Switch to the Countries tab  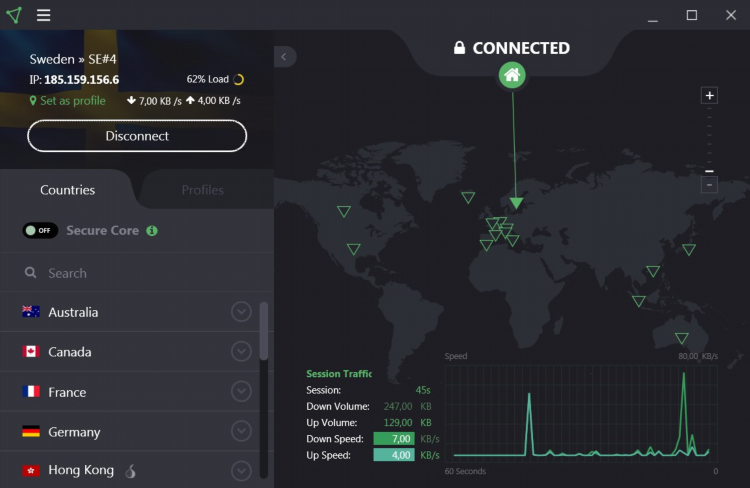click(67, 190)
